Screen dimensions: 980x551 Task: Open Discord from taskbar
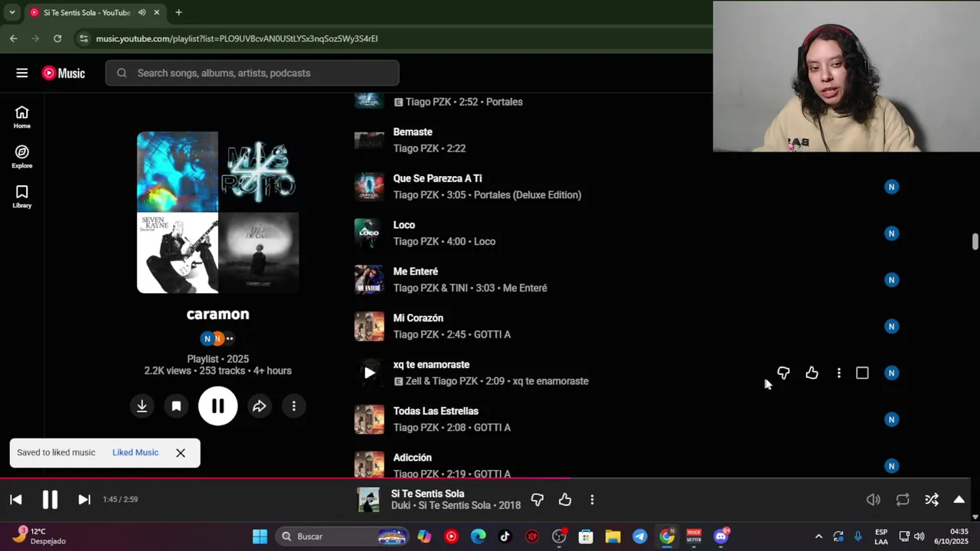click(721, 536)
